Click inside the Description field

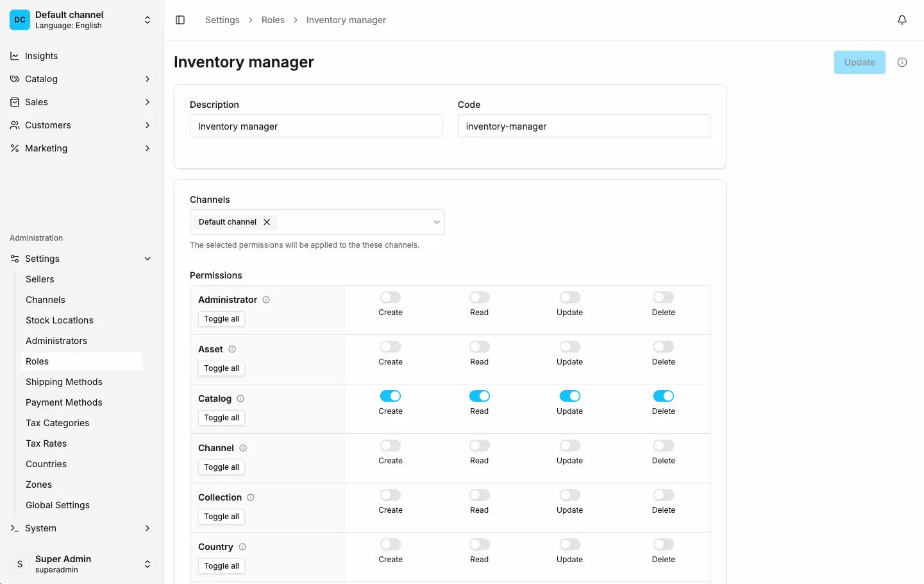point(315,126)
